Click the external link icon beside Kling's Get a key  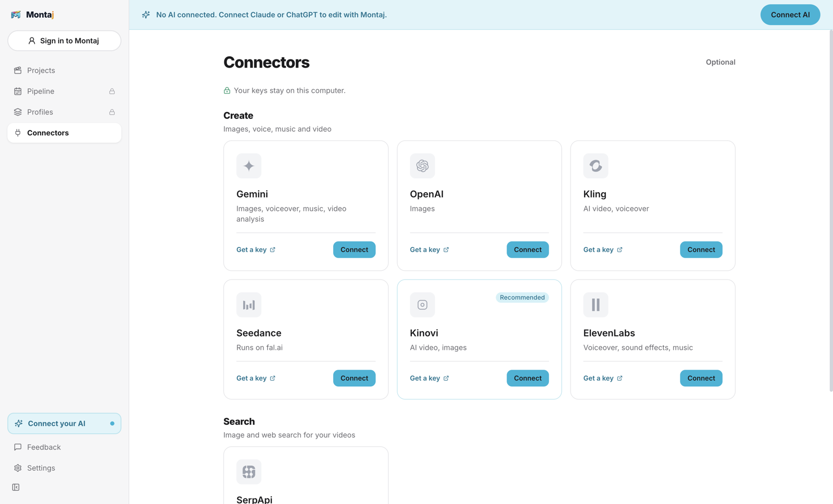(620, 250)
